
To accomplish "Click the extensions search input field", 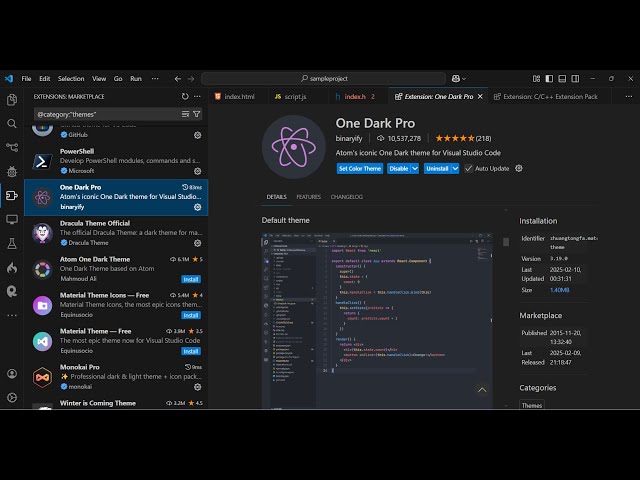I will coord(105,114).
